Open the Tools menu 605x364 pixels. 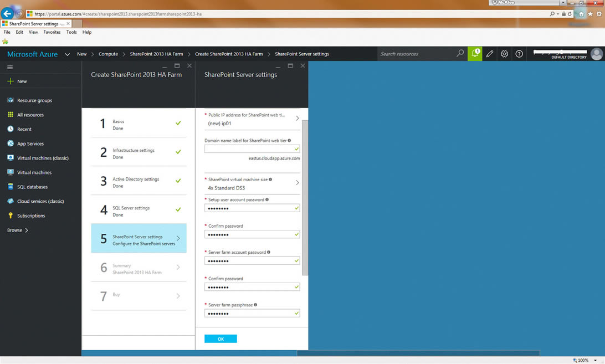(x=71, y=32)
